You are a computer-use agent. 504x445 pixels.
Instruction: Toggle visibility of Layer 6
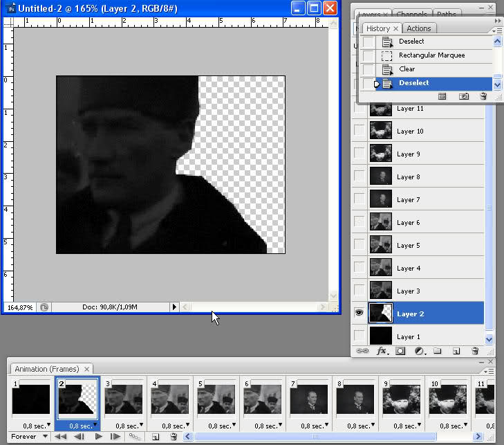point(359,222)
